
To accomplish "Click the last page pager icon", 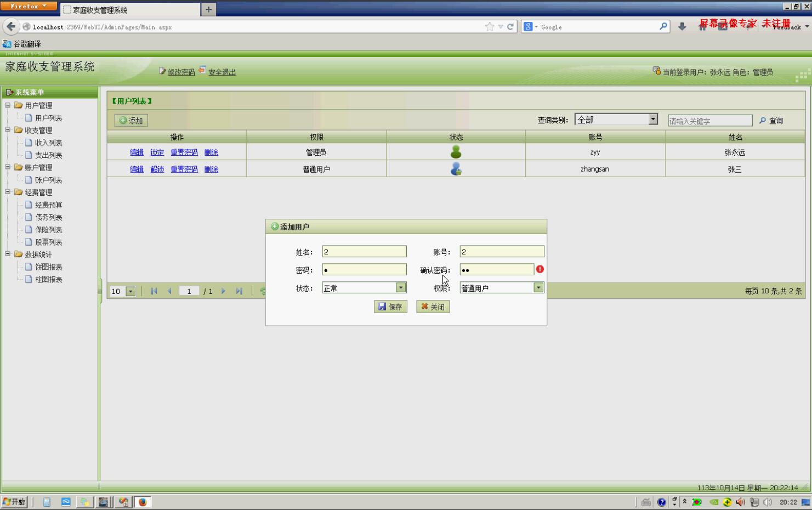I will click(x=239, y=291).
